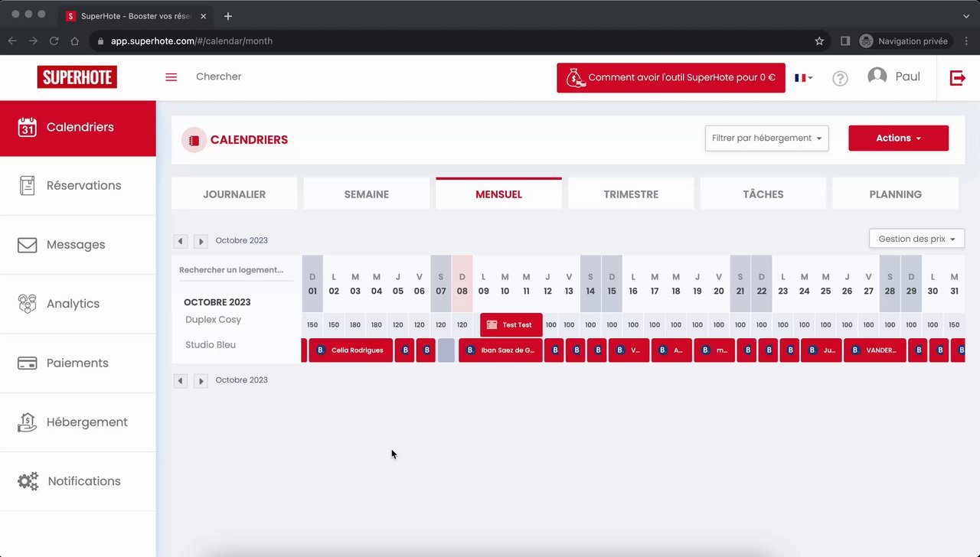Click the SuperHote pour 0 € banner

[671, 77]
